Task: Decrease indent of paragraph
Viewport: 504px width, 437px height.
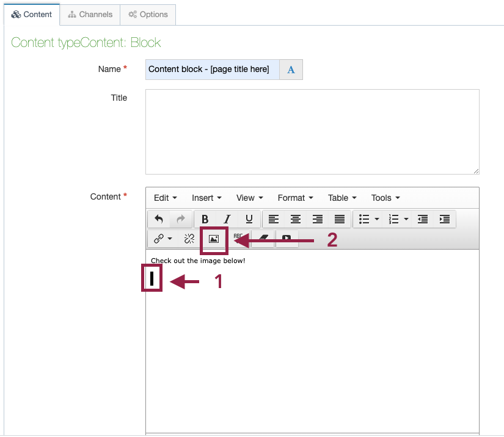Action: coord(423,219)
